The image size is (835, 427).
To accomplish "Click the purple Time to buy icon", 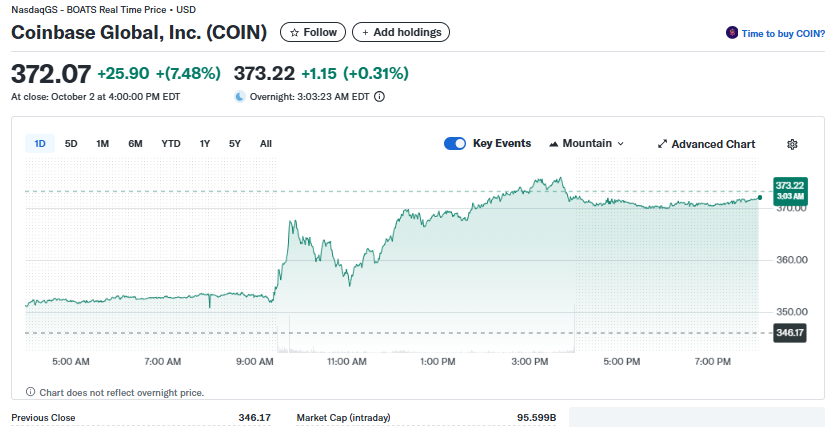I will click(x=732, y=33).
